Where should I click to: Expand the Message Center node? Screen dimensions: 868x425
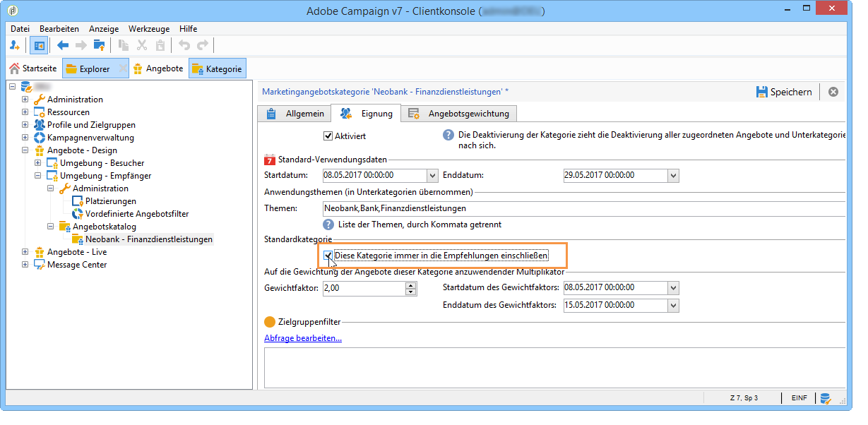[25, 265]
